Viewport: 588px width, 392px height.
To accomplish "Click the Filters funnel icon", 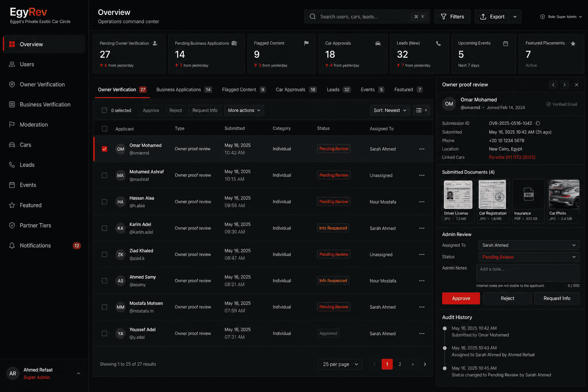I will coord(444,16).
